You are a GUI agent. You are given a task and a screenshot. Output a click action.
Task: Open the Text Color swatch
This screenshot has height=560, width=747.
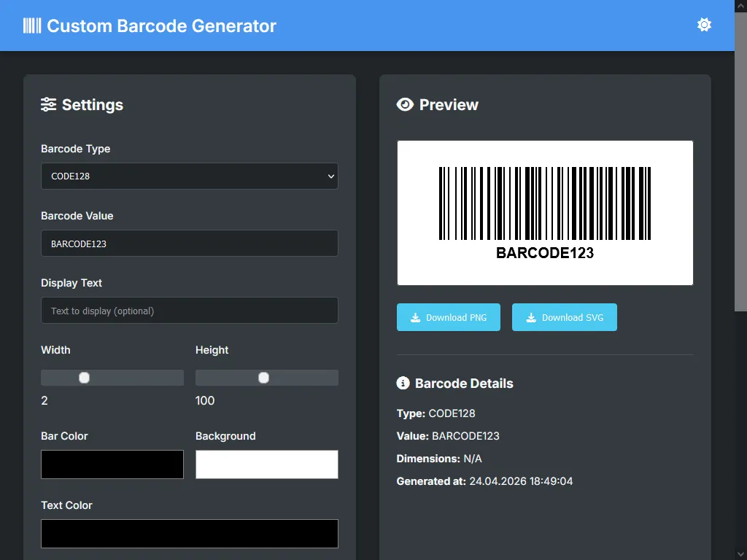(x=190, y=534)
